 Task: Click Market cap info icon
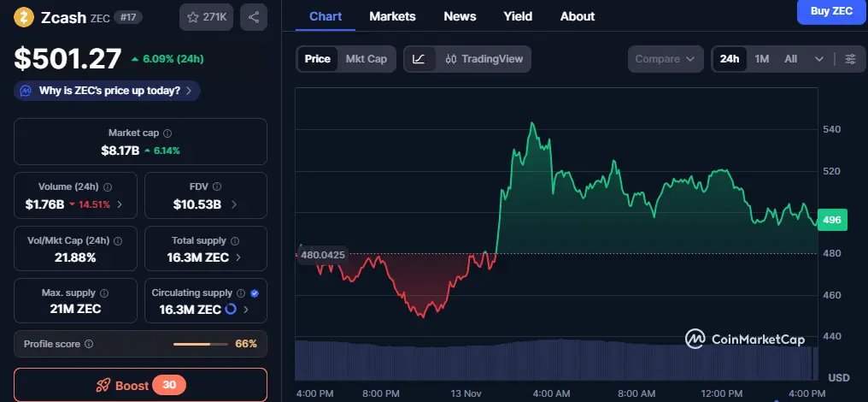167,133
